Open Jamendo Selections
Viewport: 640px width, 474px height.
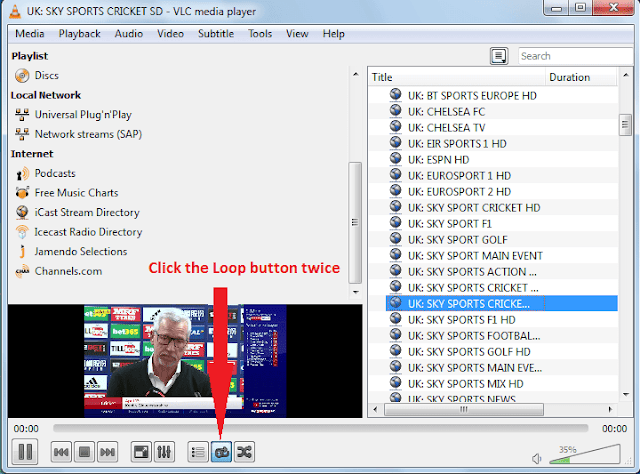81,252
